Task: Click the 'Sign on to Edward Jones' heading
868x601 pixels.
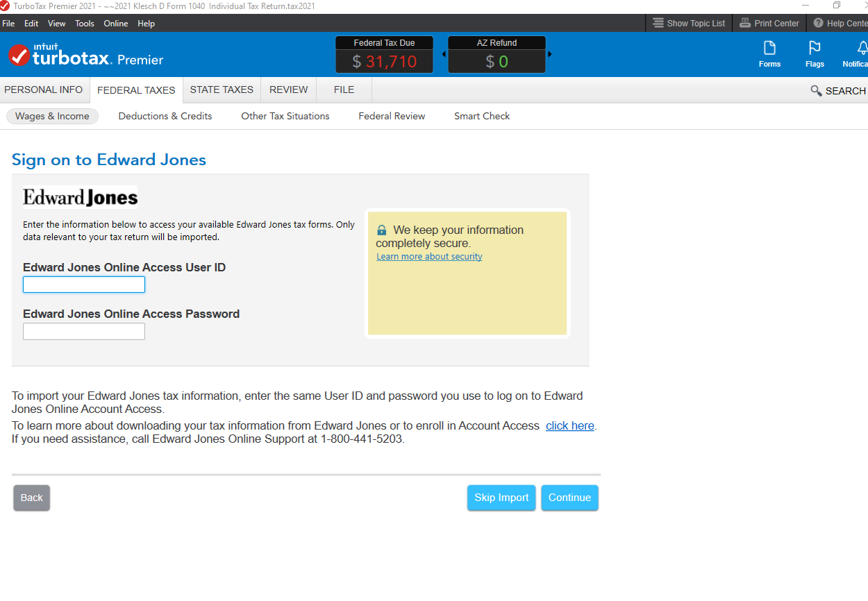Action: pyautogui.click(x=109, y=160)
